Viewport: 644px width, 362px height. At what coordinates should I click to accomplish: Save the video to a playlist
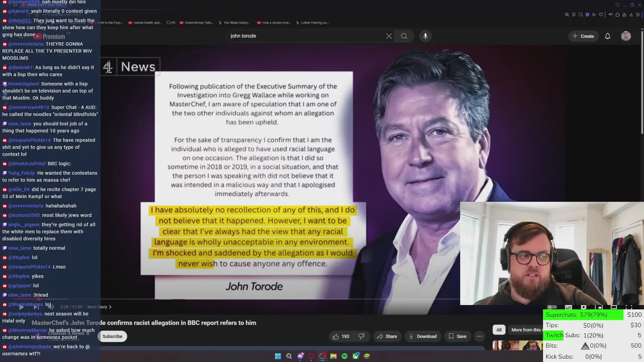click(x=457, y=336)
